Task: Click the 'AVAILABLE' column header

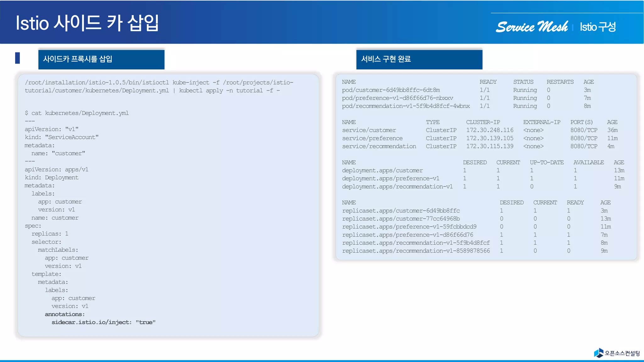Action: click(x=589, y=162)
